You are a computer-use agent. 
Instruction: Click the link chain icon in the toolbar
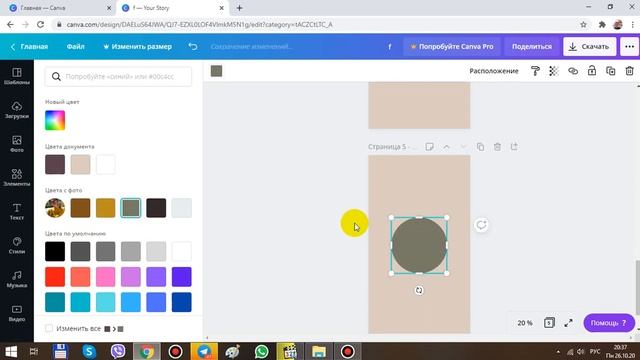point(573,71)
